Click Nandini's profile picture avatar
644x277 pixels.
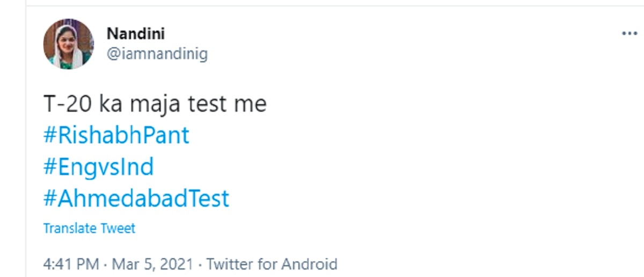[69, 44]
